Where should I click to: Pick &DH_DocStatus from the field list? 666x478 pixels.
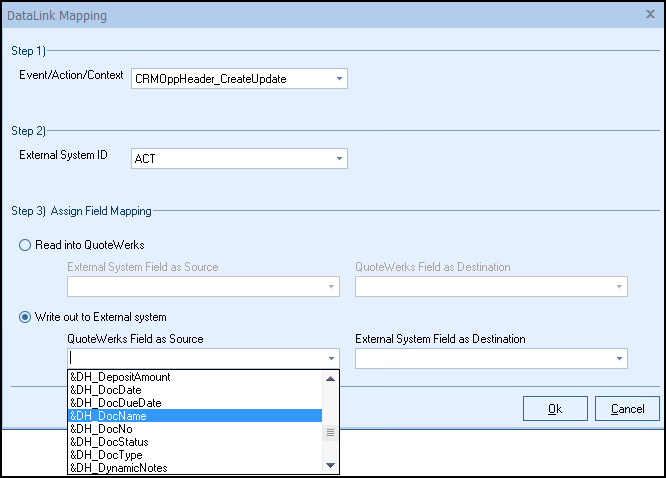click(x=109, y=442)
